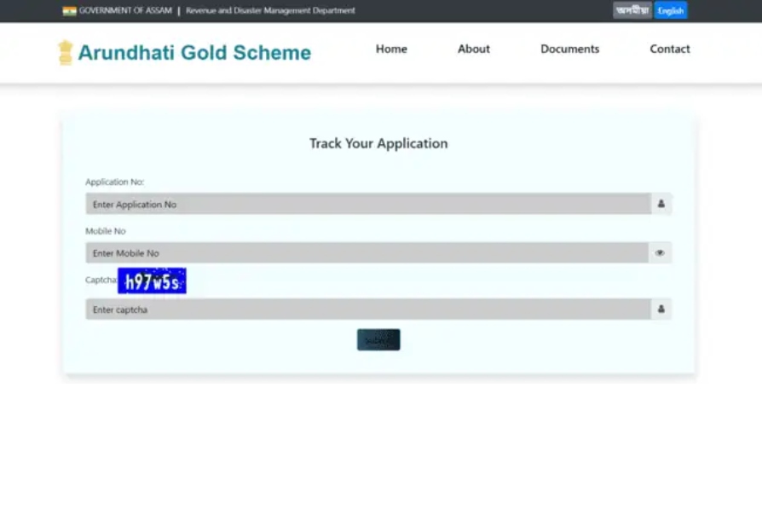Click the dark Submit button
The image size is (762, 532).
(378, 339)
